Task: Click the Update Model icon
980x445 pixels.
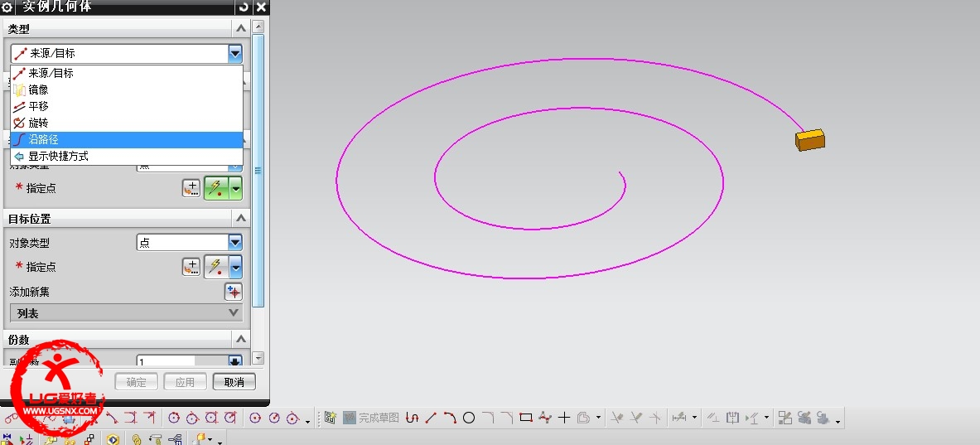Action: (x=805, y=418)
